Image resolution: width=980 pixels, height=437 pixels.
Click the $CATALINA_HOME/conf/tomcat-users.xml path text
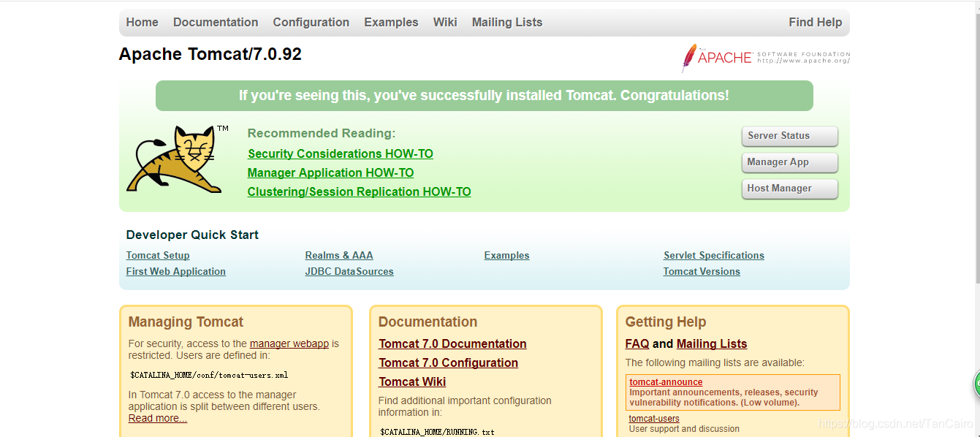pyautogui.click(x=209, y=376)
